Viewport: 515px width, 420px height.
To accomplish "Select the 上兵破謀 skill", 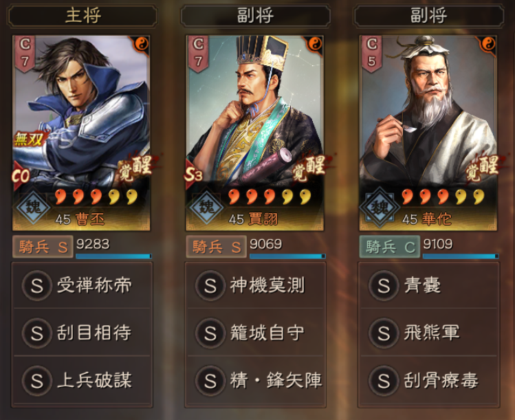I will (82, 380).
